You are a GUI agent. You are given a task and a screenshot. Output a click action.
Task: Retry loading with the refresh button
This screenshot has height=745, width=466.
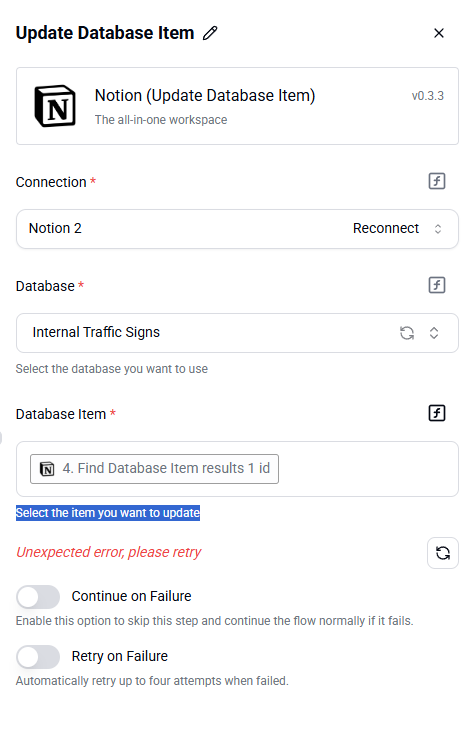[x=443, y=553]
